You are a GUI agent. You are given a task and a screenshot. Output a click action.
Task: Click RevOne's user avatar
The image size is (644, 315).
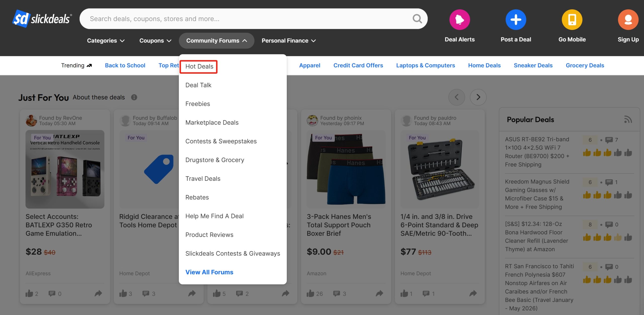pos(31,121)
